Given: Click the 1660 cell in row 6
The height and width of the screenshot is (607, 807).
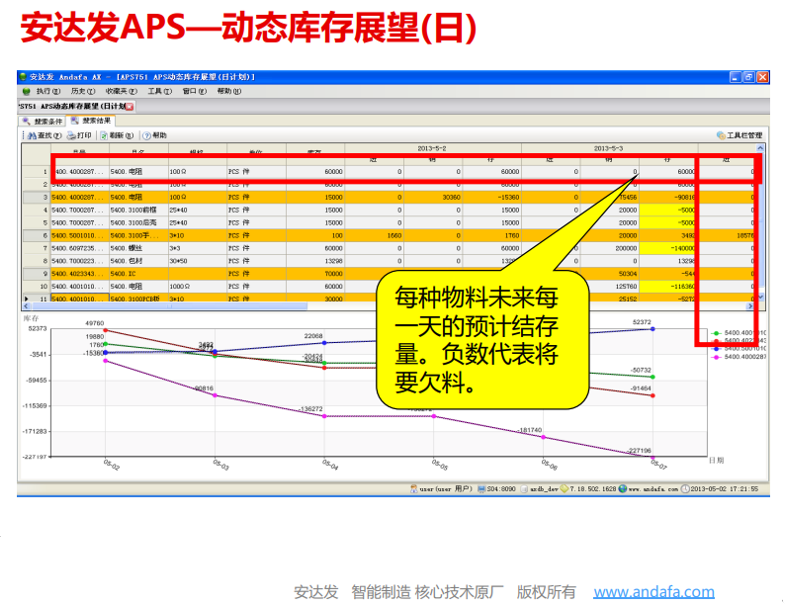Looking at the screenshot, I should pyautogui.click(x=374, y=235).
